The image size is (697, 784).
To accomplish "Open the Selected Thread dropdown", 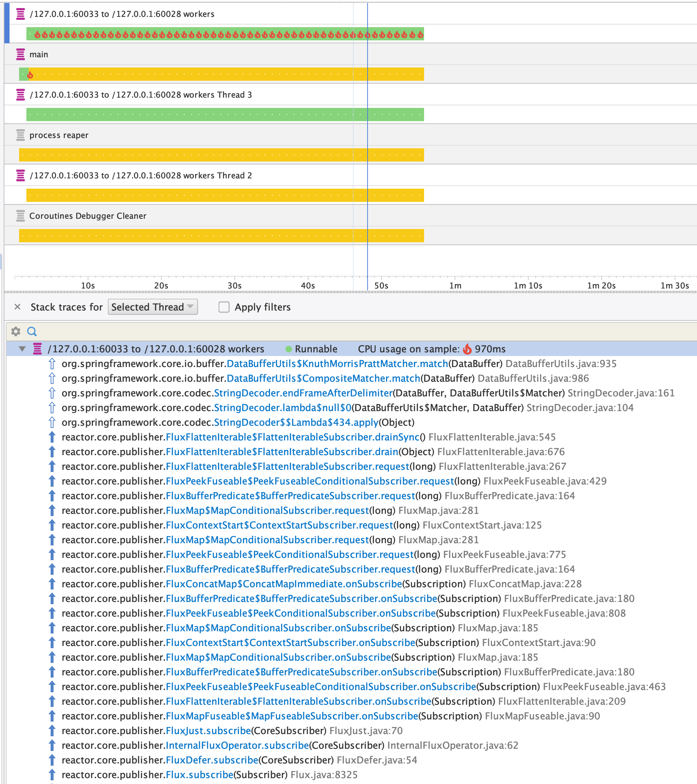I will point(153,307).
